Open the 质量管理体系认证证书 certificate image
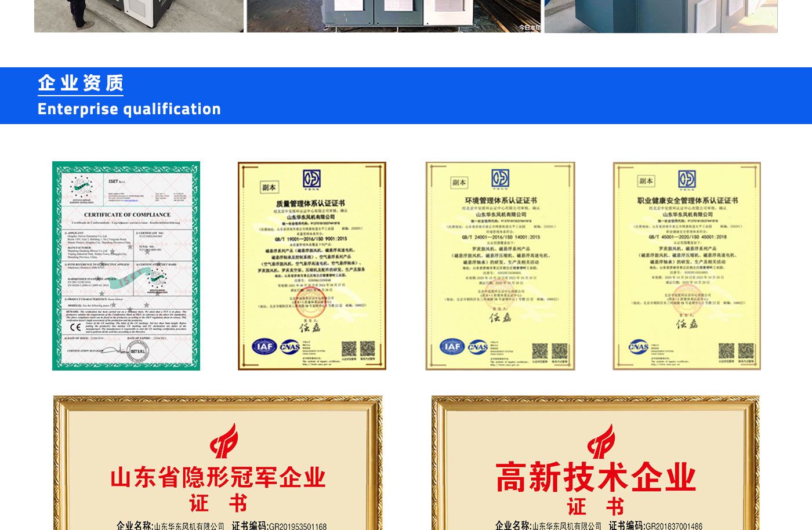Viewport: 812px width, 530px height. tap(312, 266)
